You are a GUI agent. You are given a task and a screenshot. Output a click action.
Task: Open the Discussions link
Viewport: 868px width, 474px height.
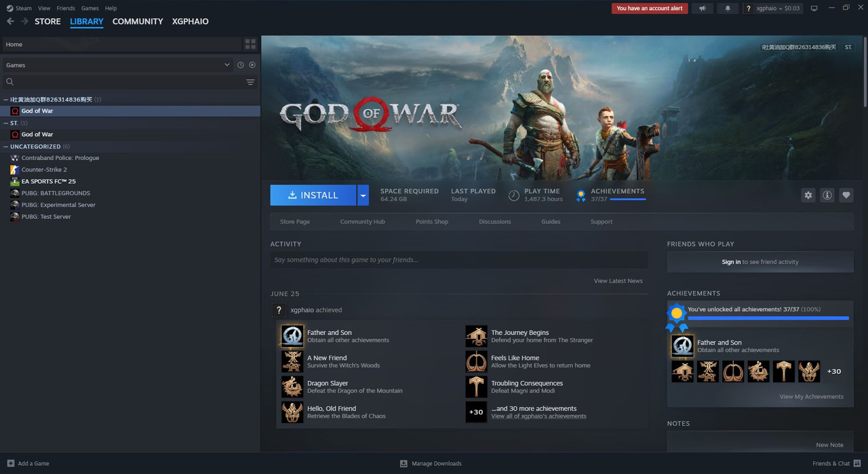coord(495,222)
